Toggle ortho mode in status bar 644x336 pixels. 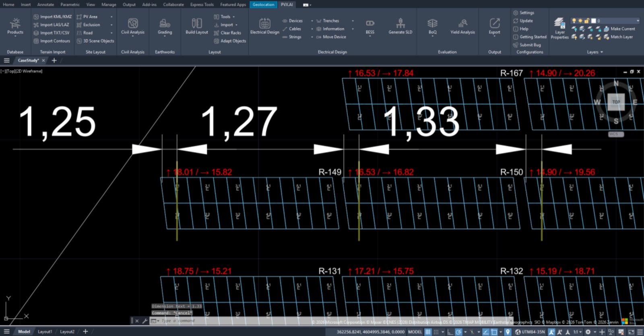(x=450, y=332)
